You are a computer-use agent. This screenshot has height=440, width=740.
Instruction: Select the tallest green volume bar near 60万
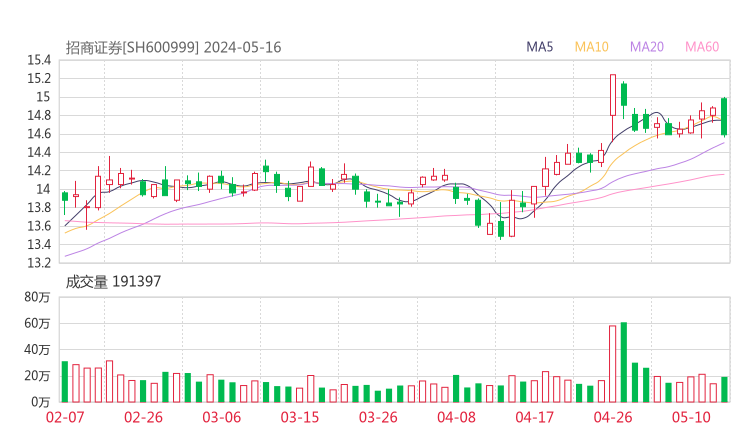[624, 362]
